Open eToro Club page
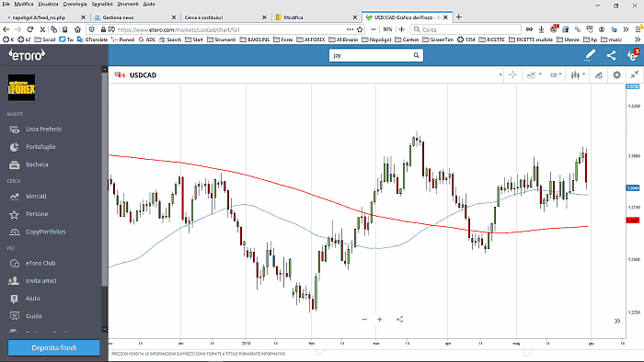Screen dimensions: 644x362 tap(40, 263)
